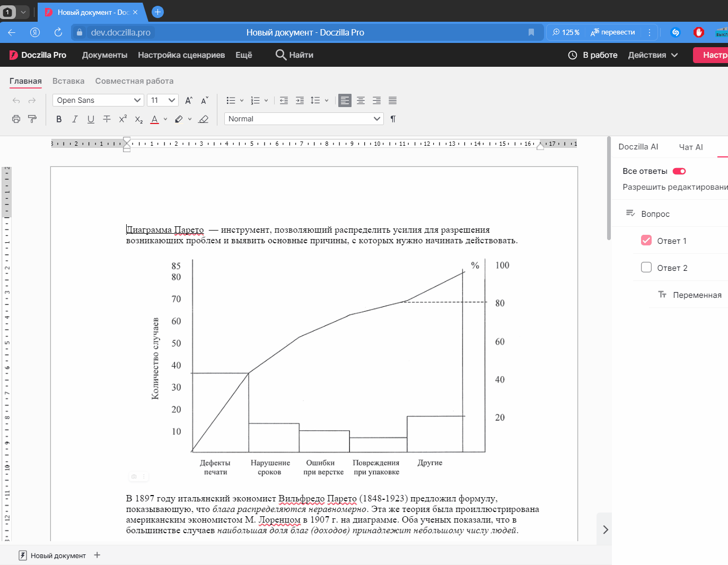Open Настройка сценариев menu
Viewport: 728px width, 565px height.
pos(181,55)
